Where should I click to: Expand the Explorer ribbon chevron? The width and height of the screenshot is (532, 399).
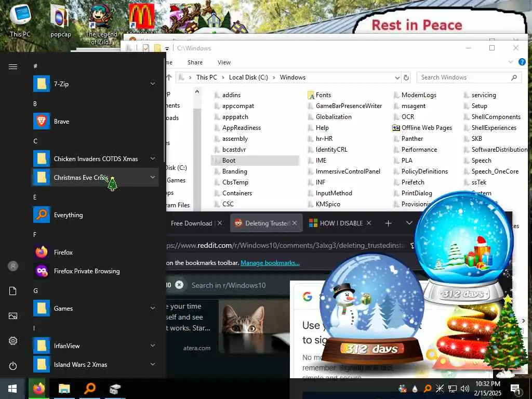510,62
